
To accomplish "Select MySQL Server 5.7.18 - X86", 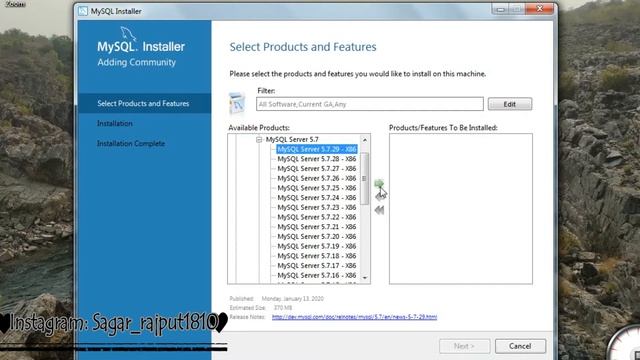I will pos(317,256).
